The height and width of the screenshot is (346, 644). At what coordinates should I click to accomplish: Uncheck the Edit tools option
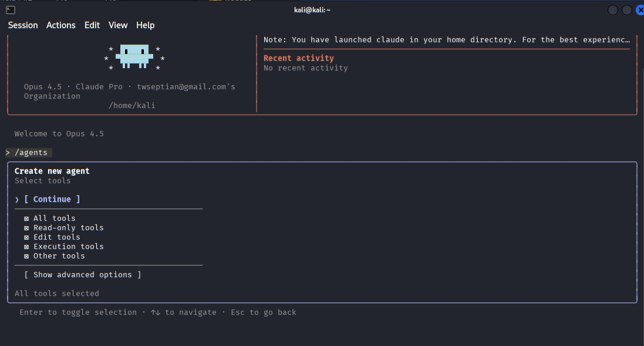click(26, 237)
